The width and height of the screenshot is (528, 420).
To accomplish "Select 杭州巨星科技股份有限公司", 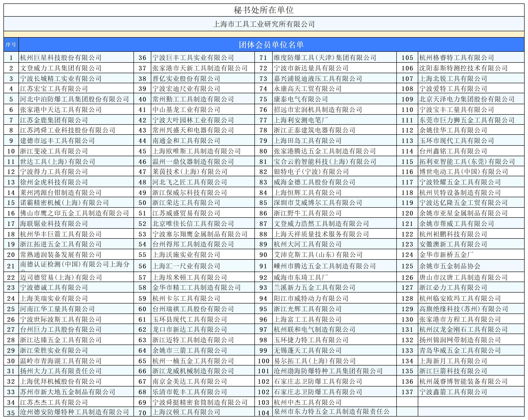I will [61, 58].
